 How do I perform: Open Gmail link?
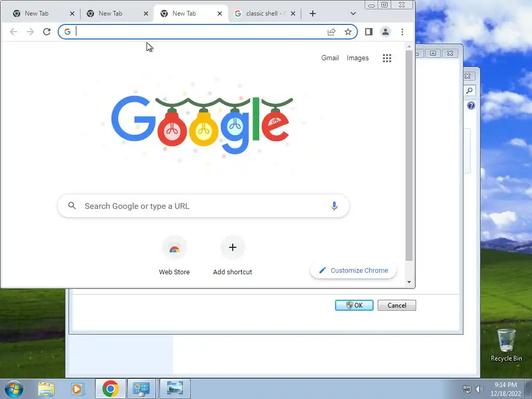click(330, 58)
